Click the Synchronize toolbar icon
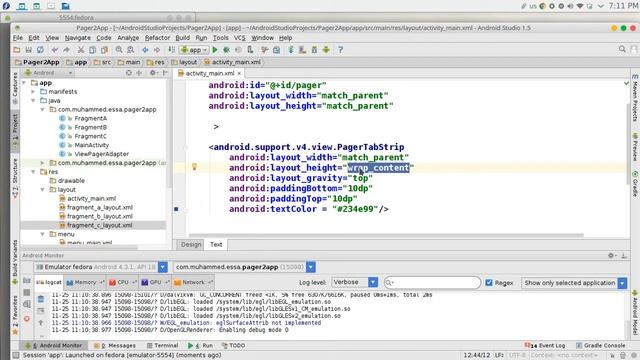 click(40, 50)
